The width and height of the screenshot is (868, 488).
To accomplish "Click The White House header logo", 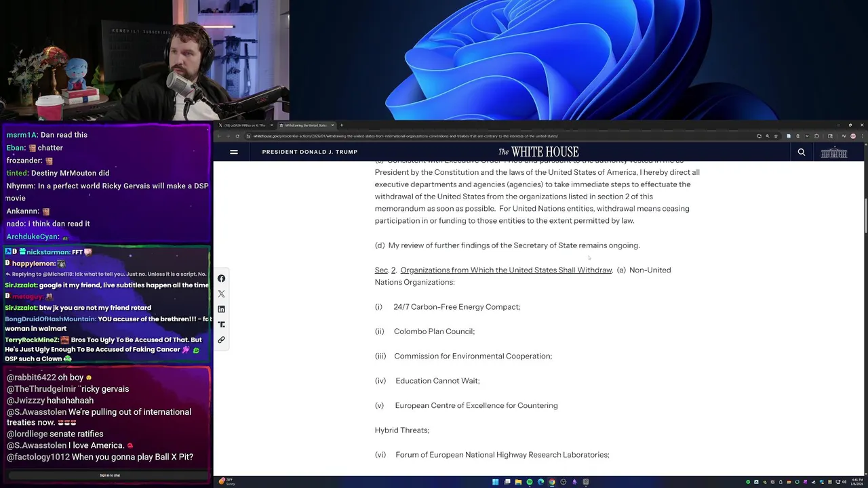I will coord(538,152).
